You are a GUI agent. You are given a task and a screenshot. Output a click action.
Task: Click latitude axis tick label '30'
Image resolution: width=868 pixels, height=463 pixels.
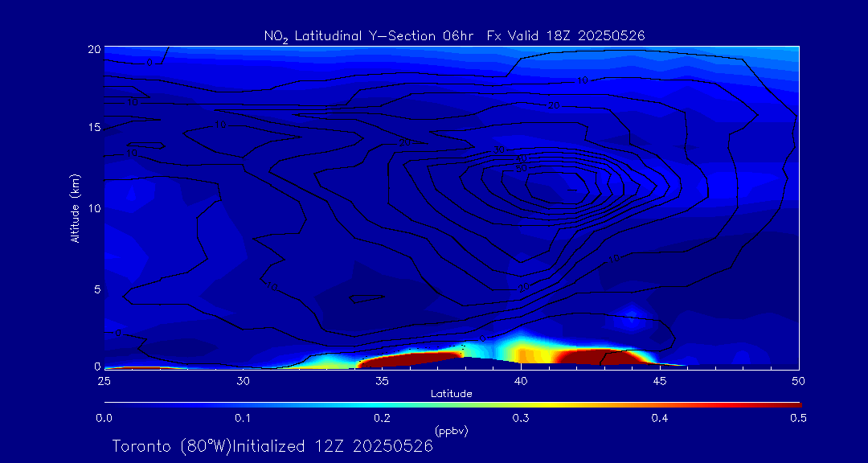pyautogui.click(x=243, y=381)
